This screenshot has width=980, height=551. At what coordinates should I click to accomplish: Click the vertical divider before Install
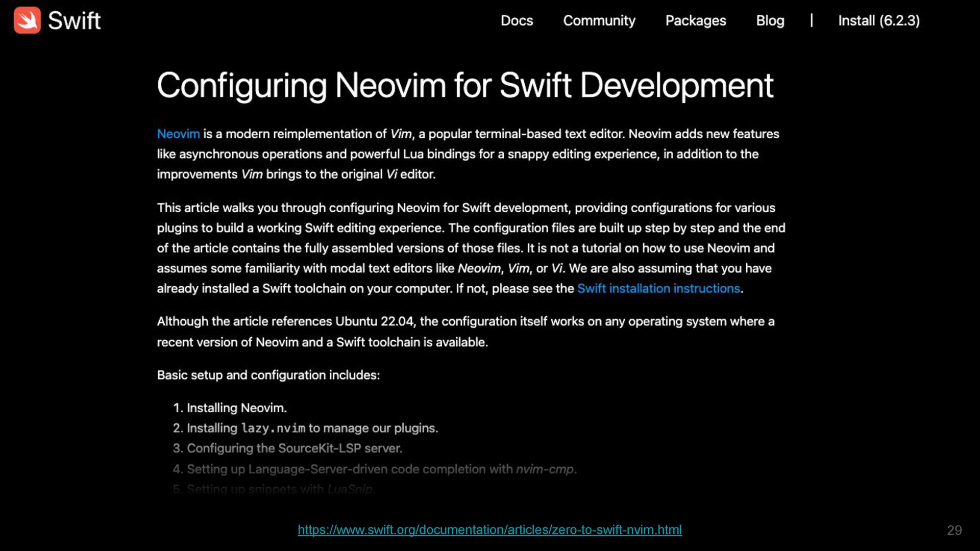811,20
